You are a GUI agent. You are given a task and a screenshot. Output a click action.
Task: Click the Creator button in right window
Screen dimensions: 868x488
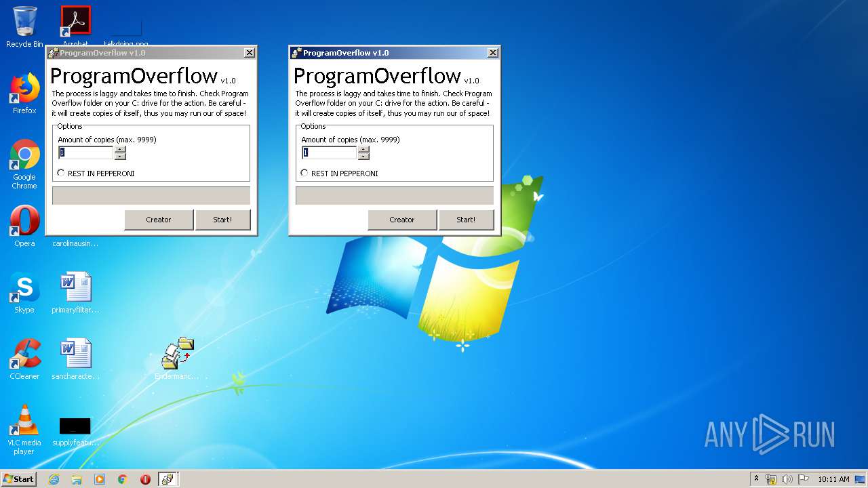point(402,220)
